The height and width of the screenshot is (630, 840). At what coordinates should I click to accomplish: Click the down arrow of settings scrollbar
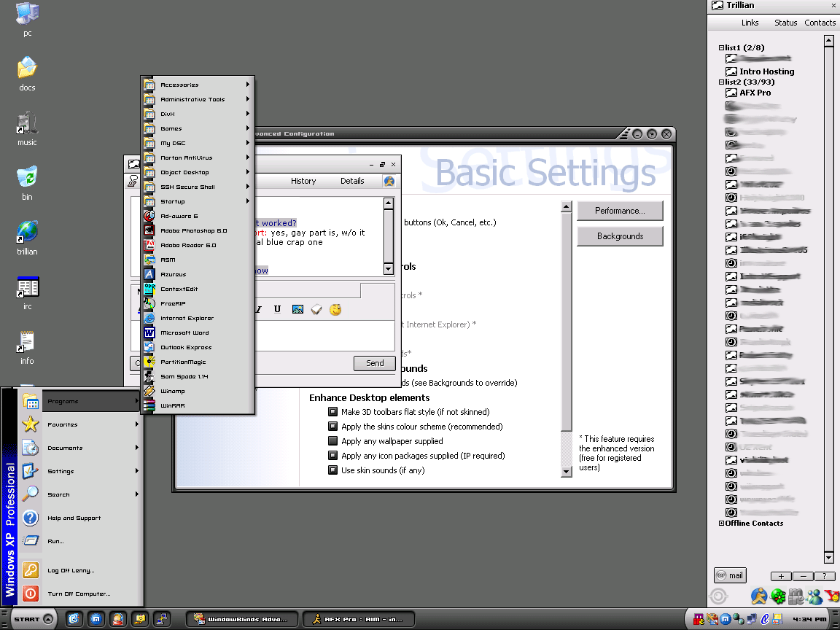[x=567, y=472]
